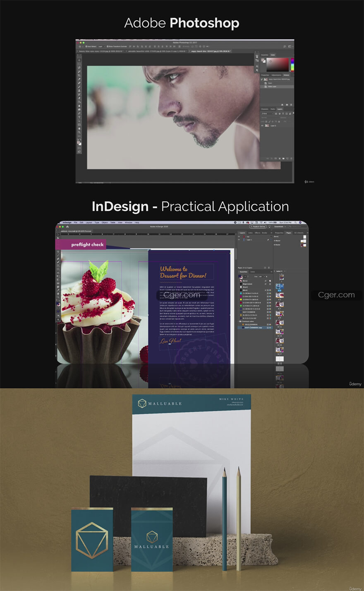The image size is (364, 591).
Task: Select the Scissors tool in InDesign
Action: (58, 273)
